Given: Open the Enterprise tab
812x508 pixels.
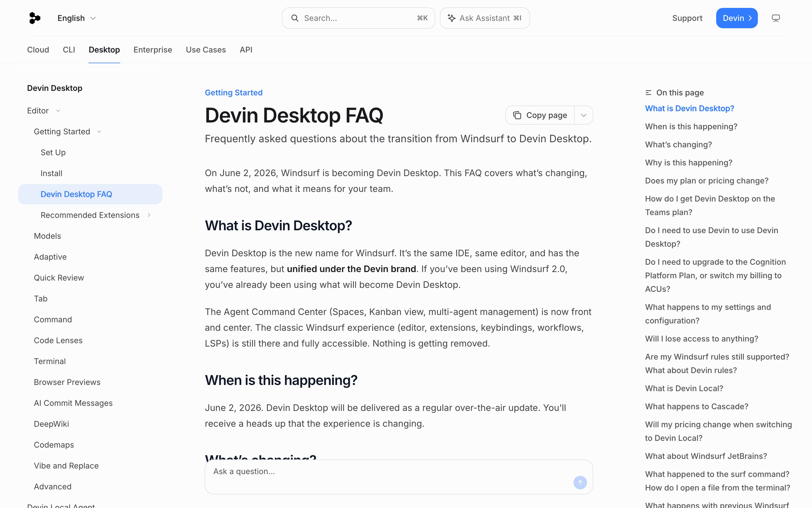Looking at the screenshot, I should pyautogui.click(x=153, y=50).
